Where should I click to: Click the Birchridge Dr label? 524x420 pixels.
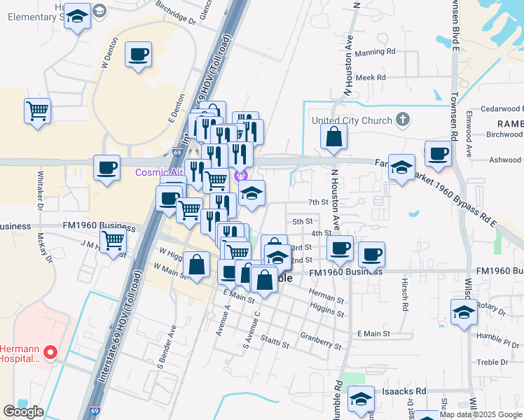coord(176,13)
